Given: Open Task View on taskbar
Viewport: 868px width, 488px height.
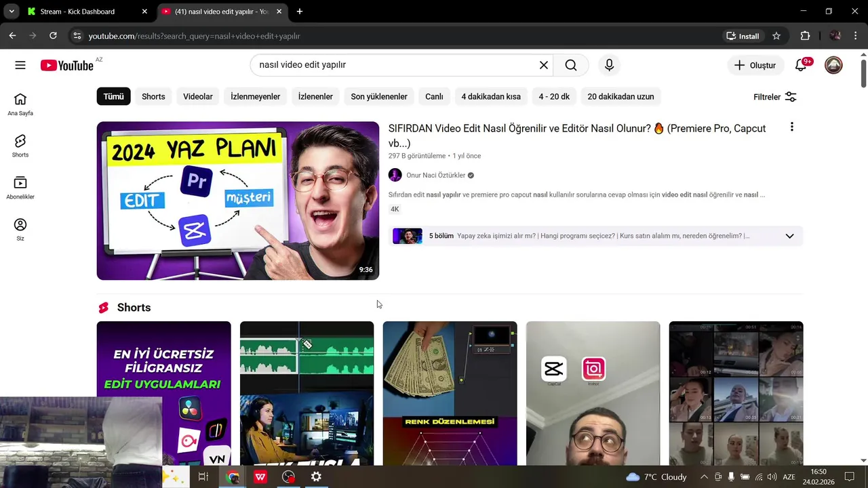Looking at the screenshot, I should pos(203,477).
